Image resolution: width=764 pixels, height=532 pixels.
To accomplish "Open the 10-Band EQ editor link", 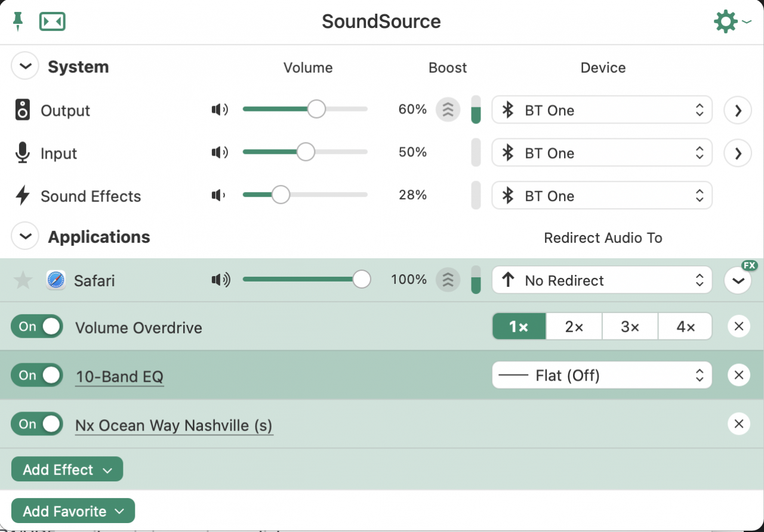I will pyautogui.click(x=119, y=377).
